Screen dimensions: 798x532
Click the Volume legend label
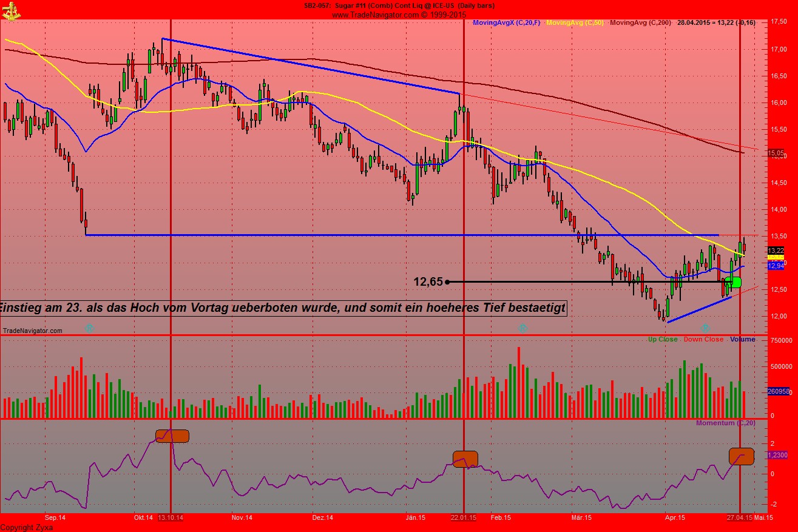point(743,339)
